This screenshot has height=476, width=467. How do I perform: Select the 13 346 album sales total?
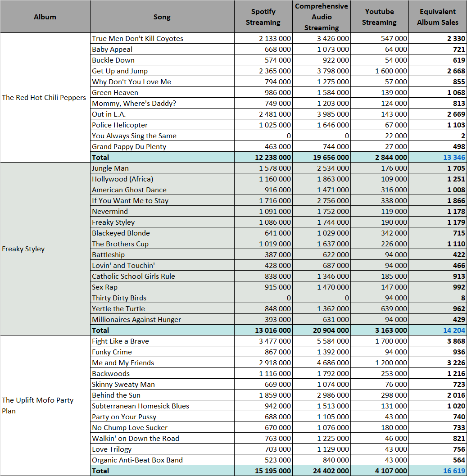click(x=438, y=157)
